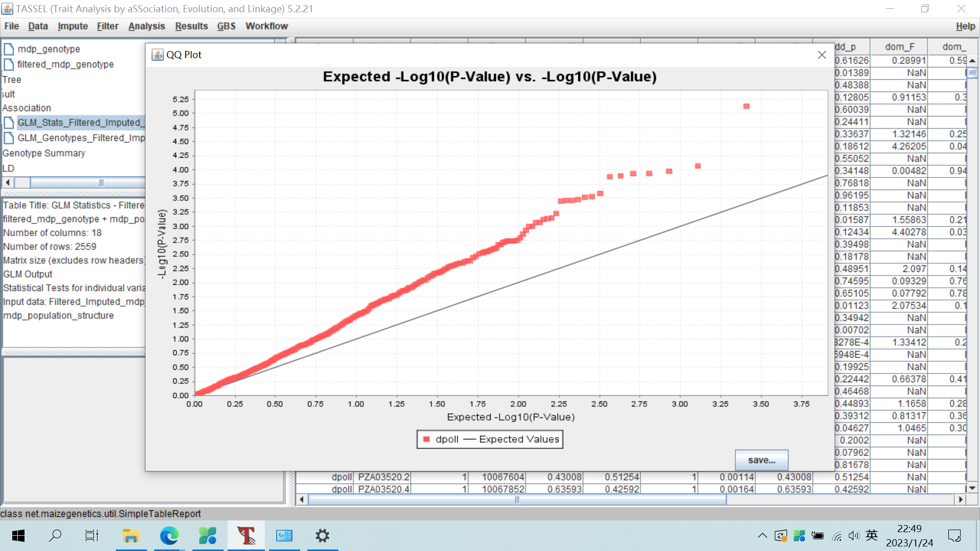This screenshot has width=980, height=551.
Task: Click the mdp_genotype file icon
Action: tap(9, 49)
